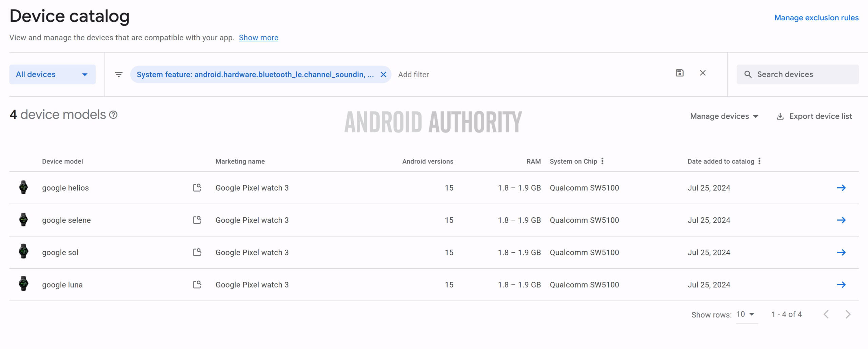Image resolution: width=868 pixels, height=349 pixels.
Task: Go to previous page with left chevron
Action: click(825, 314)
